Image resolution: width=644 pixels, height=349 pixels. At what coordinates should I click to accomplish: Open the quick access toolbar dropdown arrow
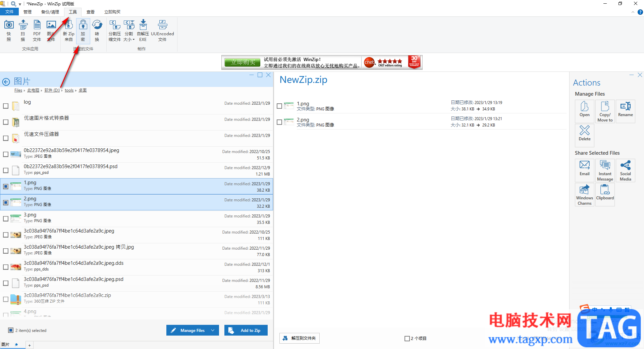[x=20, y=4]
